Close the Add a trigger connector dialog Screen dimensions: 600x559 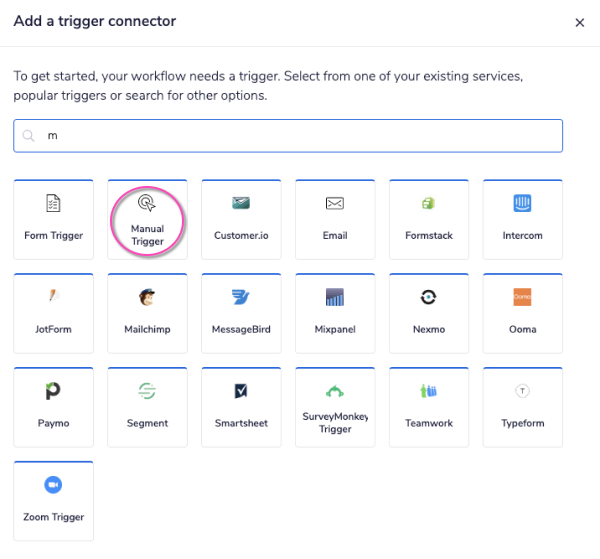point(579,23)
